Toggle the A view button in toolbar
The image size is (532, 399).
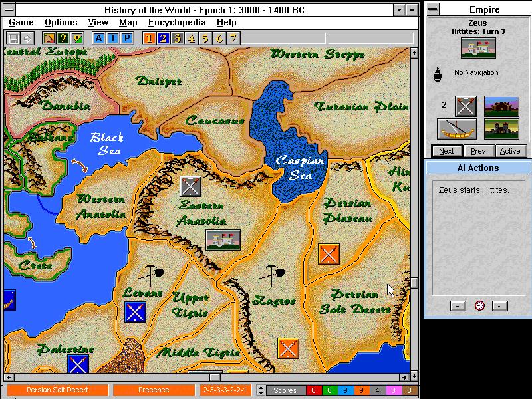98,38
